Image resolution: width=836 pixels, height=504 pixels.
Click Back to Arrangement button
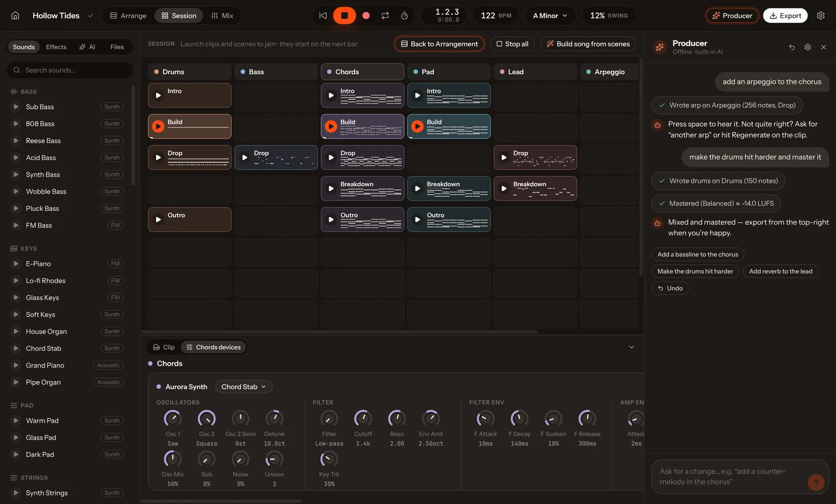[x=439, y=44]
